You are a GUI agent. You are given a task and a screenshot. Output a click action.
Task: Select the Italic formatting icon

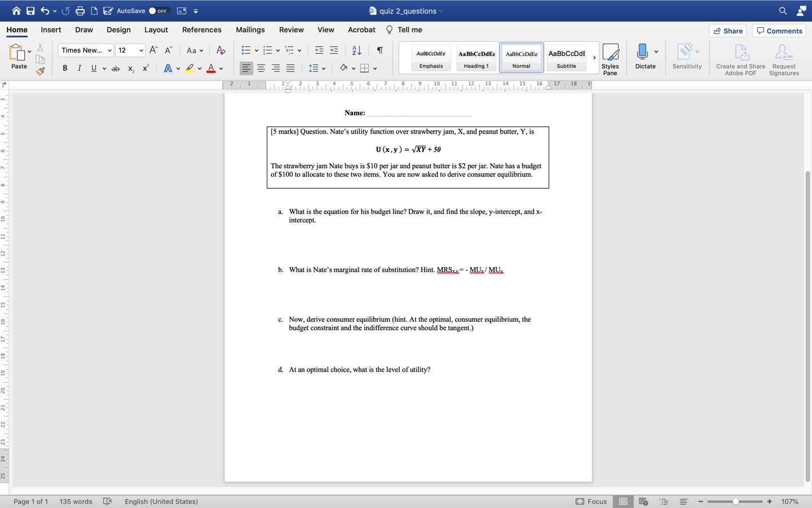click(x=79, y=68)
